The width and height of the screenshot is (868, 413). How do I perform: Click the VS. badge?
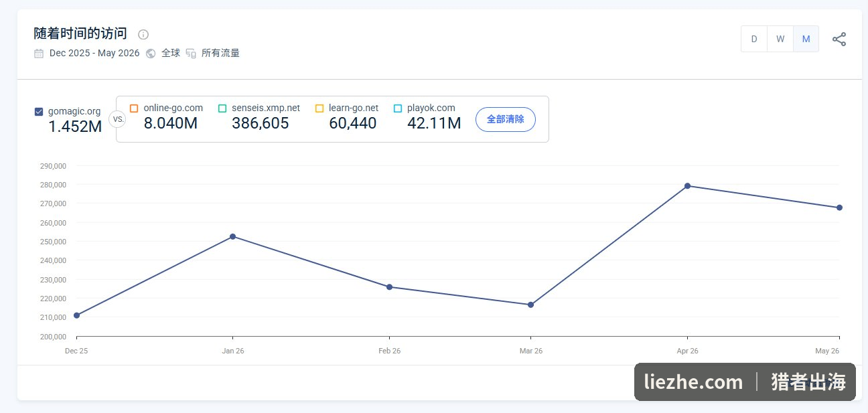[117, 119]
